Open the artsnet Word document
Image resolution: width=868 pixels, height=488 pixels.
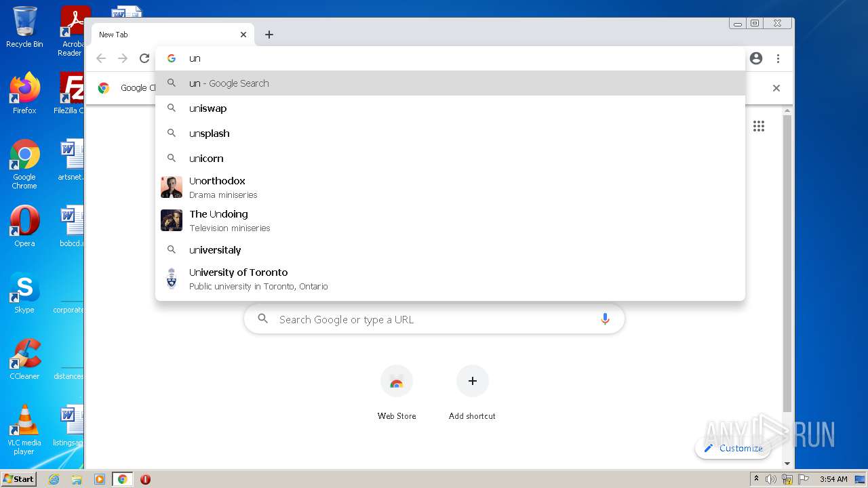(71, 160)
